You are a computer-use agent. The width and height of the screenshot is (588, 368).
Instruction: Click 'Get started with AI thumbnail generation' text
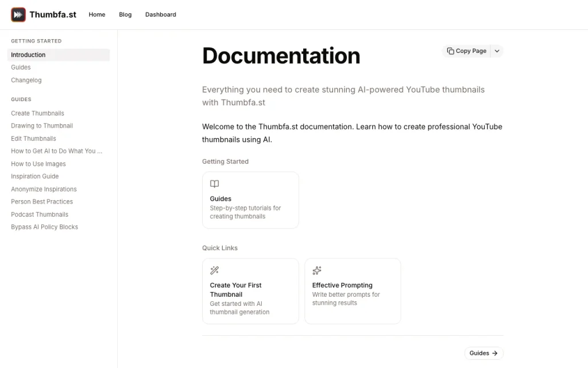(x=239, y=308)
